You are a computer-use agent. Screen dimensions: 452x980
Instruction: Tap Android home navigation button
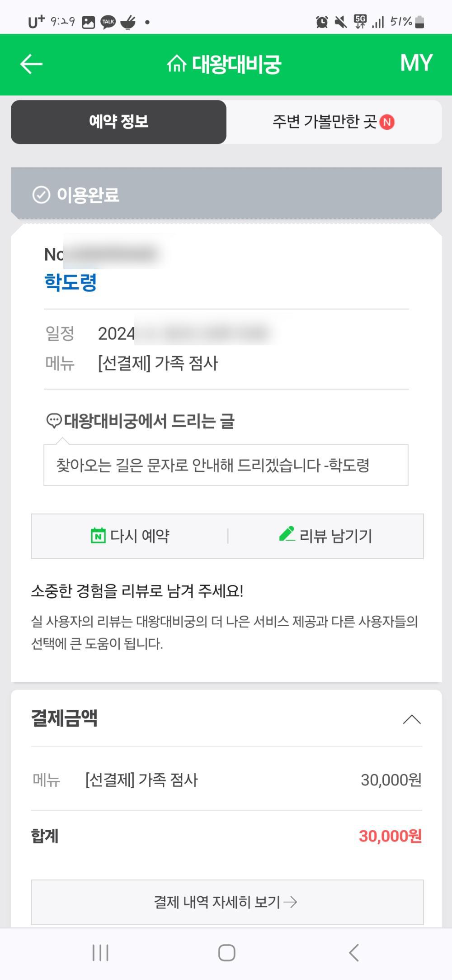(x=226, y=952)
